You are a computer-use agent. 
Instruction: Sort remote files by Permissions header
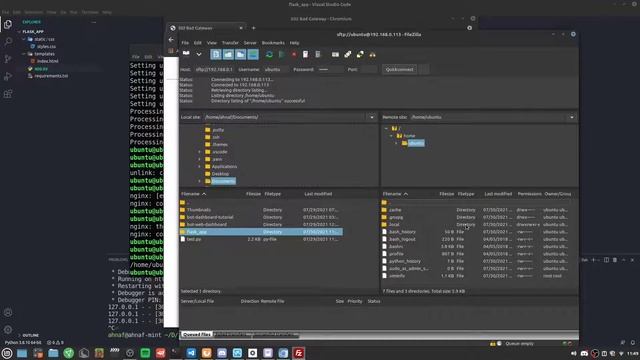tap(529, 194)
